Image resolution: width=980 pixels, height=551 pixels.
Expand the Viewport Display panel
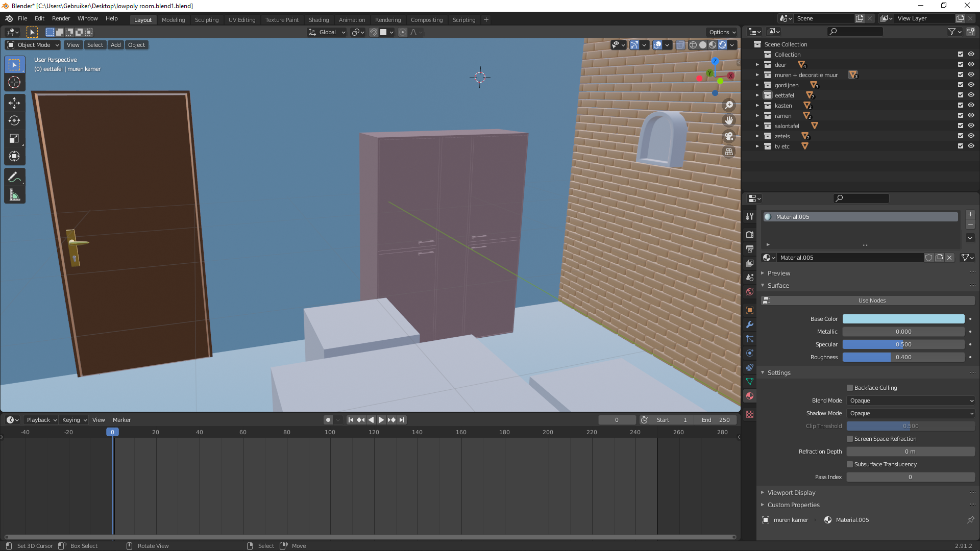(791, 493)
